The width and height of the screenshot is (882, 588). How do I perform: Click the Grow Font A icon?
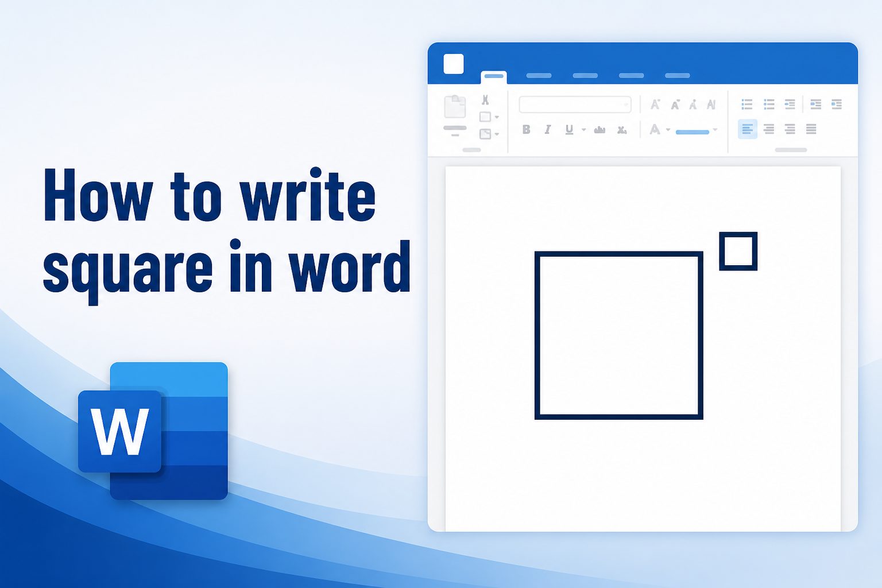click(x=655, y=105)
